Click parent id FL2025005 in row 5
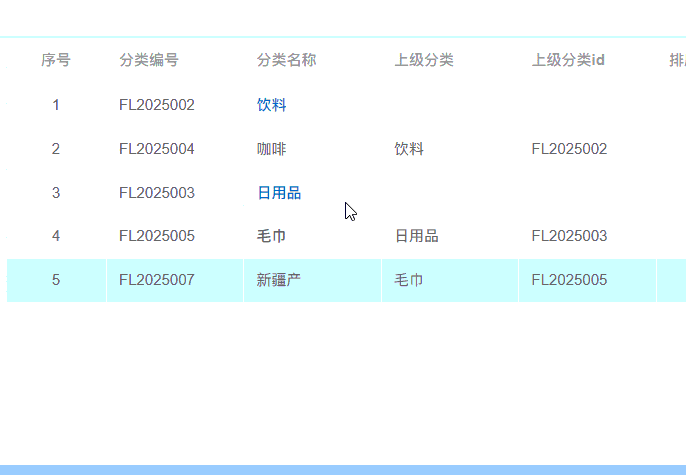The width and height of the screenshot is (686, 475). 569,280
